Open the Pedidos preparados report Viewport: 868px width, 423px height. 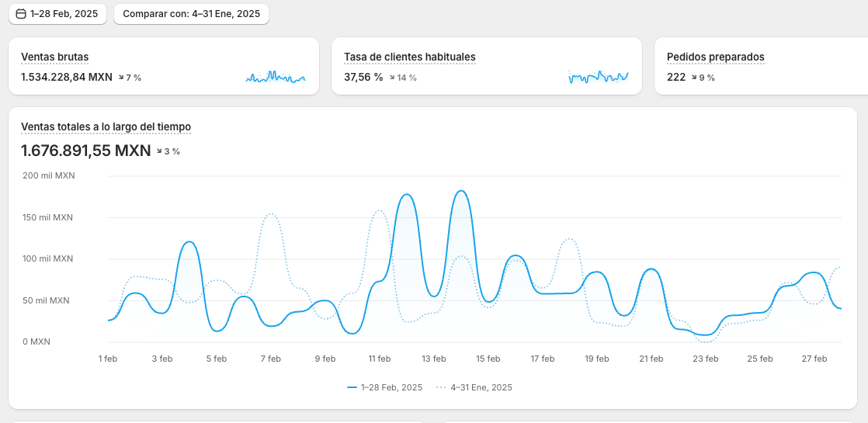click(x=715, y=57)
